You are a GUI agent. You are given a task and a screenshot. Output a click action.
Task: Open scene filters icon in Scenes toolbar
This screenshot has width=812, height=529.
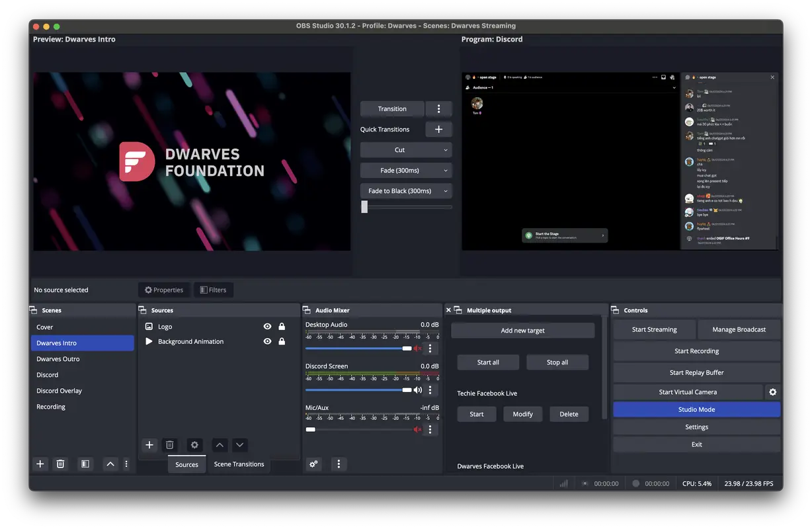[x=85, y=464]
